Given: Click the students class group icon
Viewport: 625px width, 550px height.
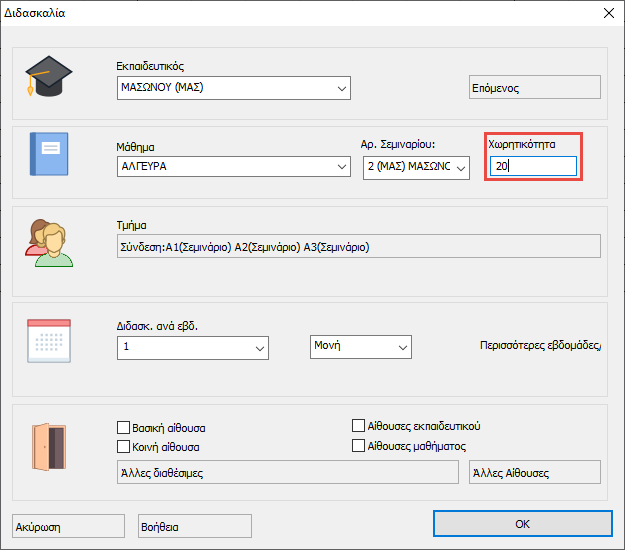Looking at the screenshot, I should (x=50, y=241).
